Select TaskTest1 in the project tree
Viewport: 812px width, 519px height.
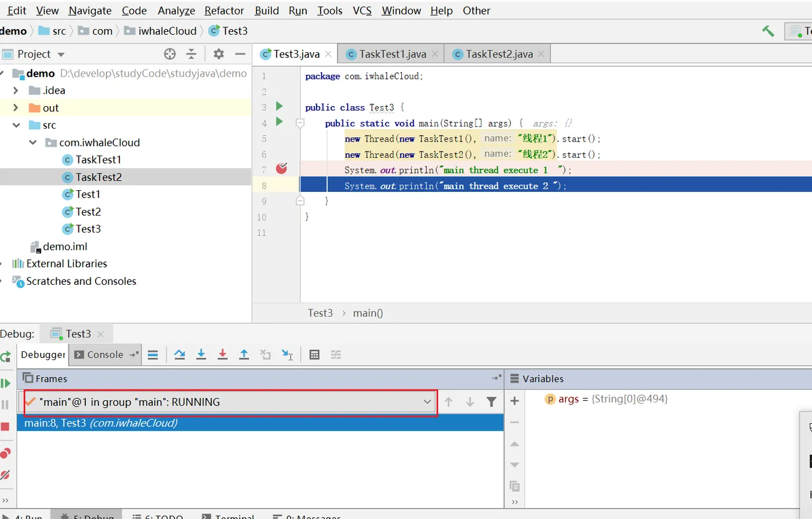pos(98,159)
